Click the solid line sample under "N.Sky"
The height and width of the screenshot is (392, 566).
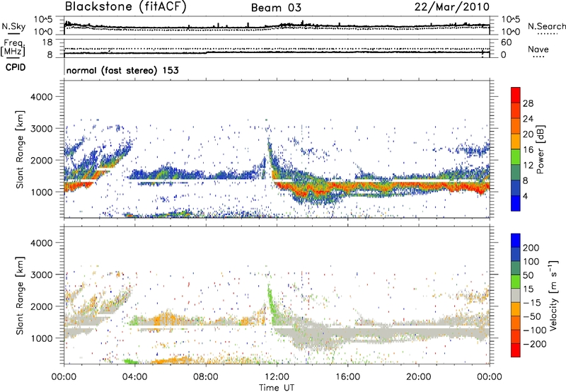[14, 33]
